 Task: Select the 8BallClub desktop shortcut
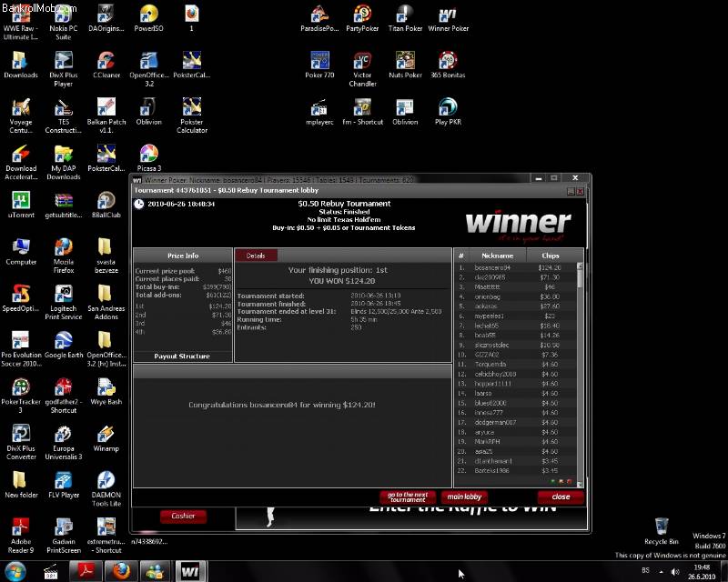106,206
